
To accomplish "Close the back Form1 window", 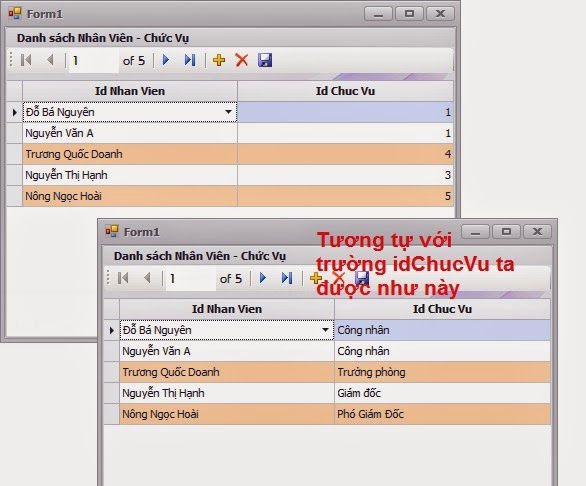I will (441, 14).
